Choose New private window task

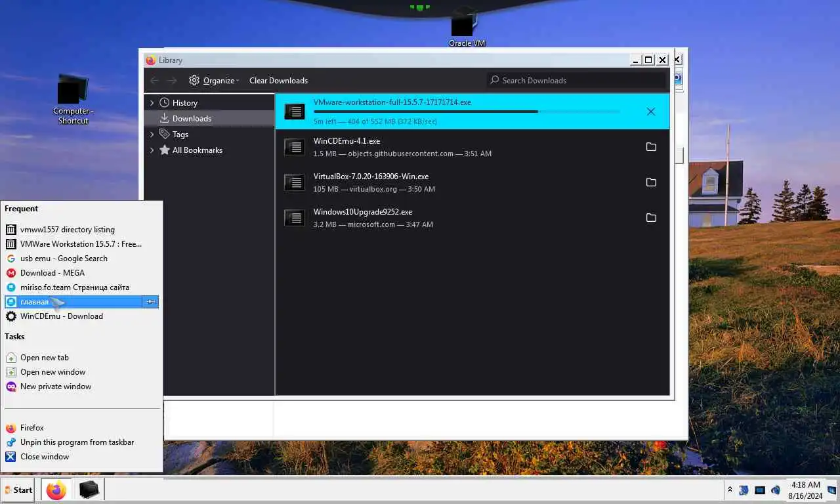click(81, 387)
